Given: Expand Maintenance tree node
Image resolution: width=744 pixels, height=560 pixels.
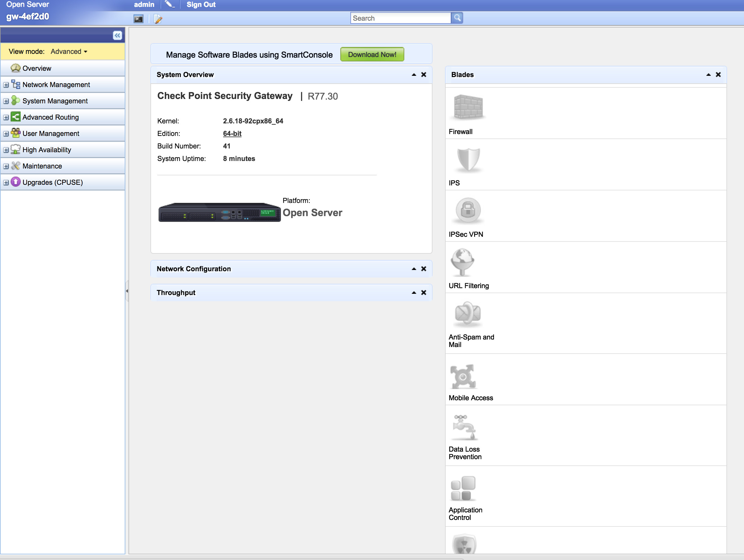Looking at the screenshot, I should (x=6, y=166).
